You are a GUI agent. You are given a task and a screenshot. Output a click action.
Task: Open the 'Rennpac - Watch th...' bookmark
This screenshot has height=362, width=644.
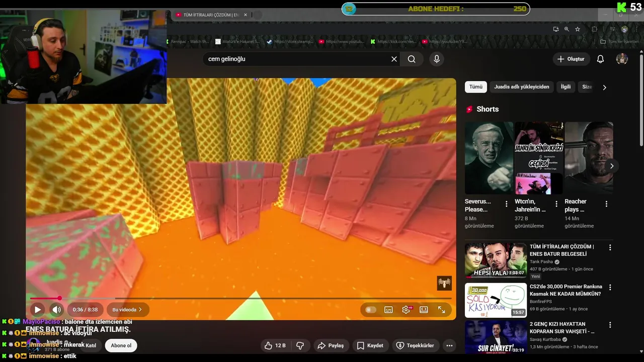coord(187,42)
